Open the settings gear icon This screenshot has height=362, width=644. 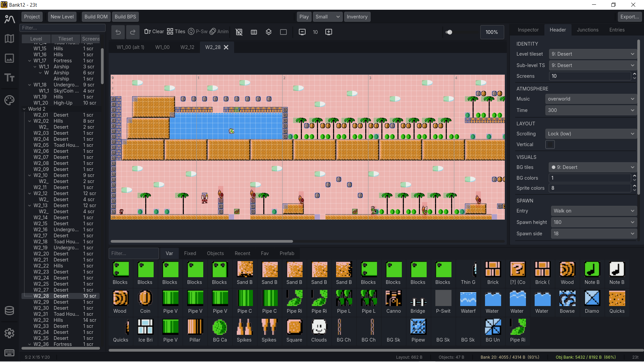9,333
